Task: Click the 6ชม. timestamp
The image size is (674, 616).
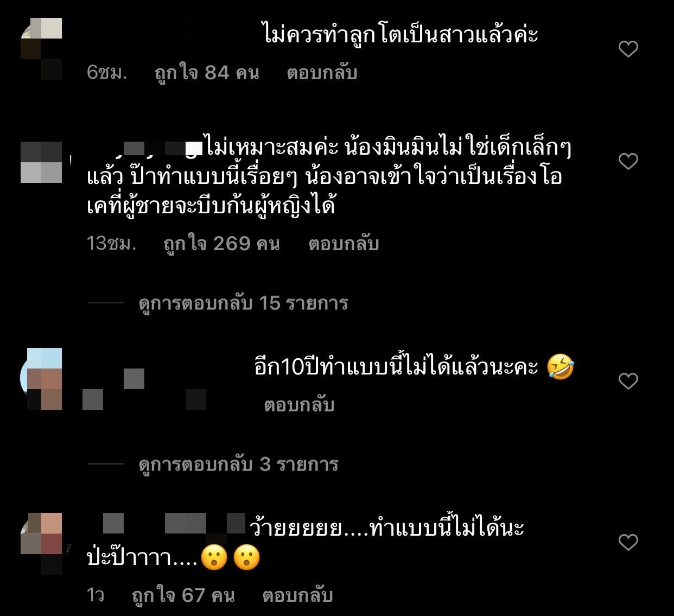Action: pos(107,73)
